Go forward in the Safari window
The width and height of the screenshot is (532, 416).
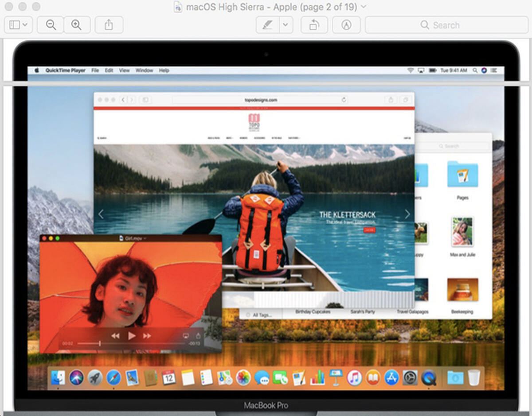click(x=131, y=100)
